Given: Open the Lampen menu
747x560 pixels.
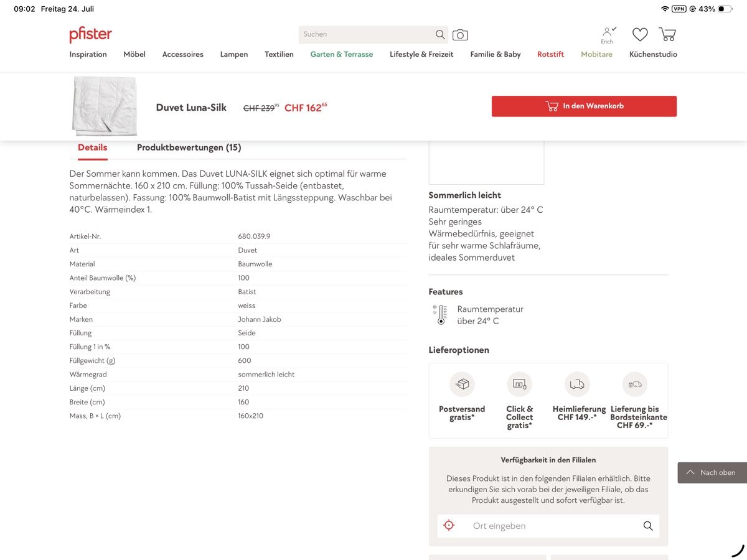Looking at the screenshot, I should pos(234,55).
